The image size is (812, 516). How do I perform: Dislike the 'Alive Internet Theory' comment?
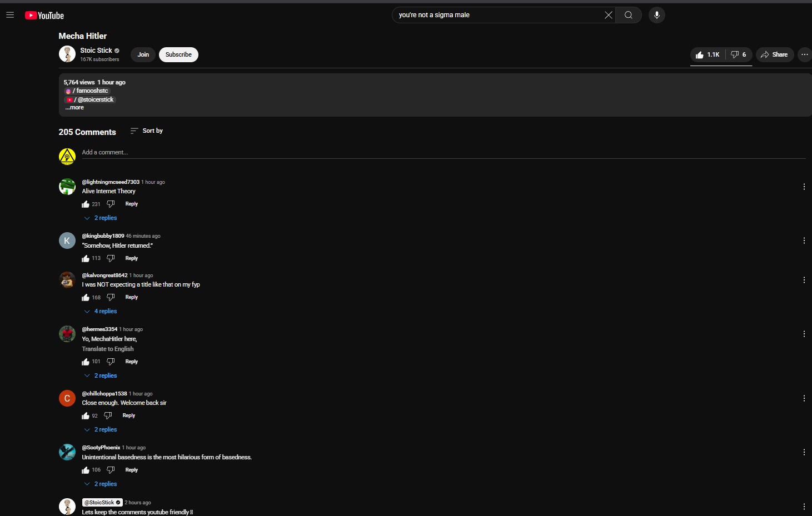[x=111, y=204]
